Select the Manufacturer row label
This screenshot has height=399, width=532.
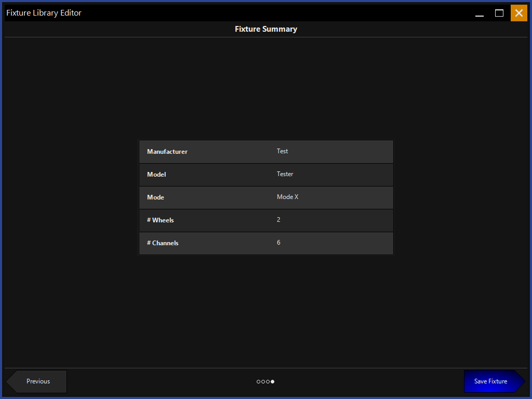pyautogui.click(x=167, y=152)
